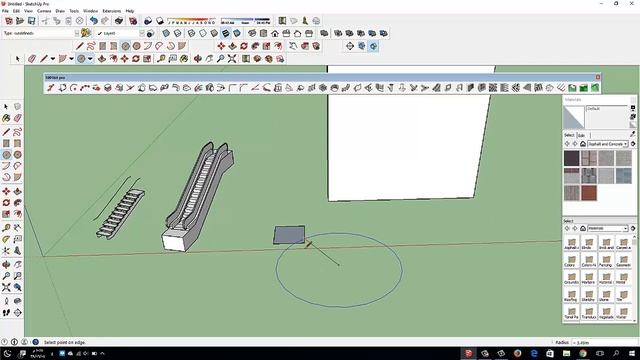Screen dimensions: 640x360
Task: Pick the Sample Paint eyedropper in Materials
Action: [x=633, y=134]
